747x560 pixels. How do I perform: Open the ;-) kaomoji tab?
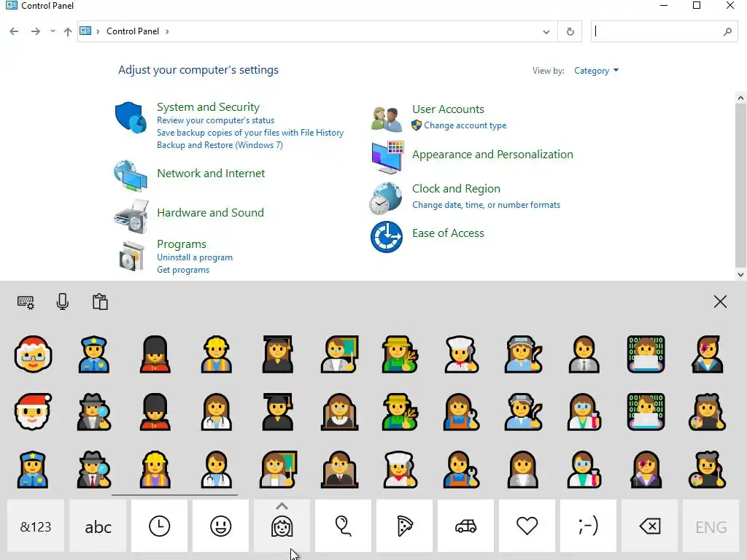(588, 526)
